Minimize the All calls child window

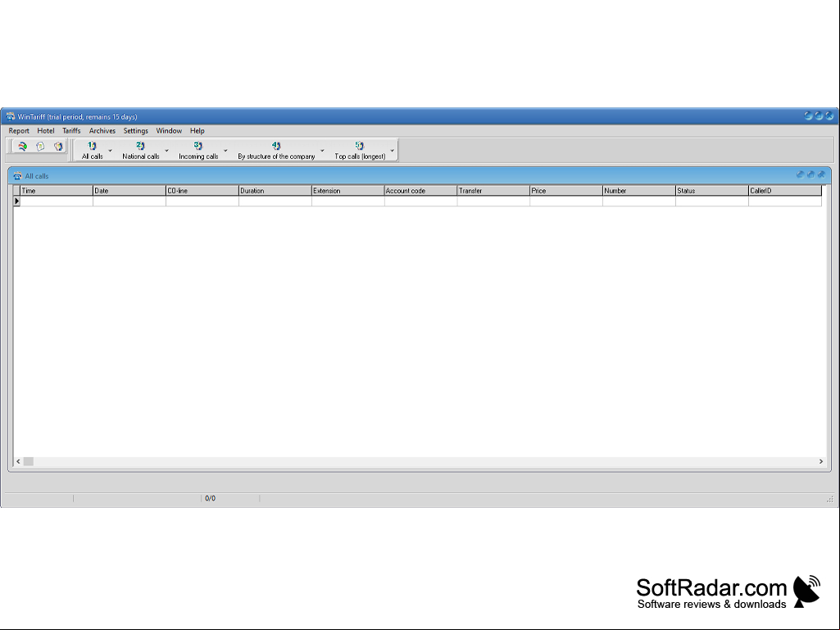click(x=801, y=174)
